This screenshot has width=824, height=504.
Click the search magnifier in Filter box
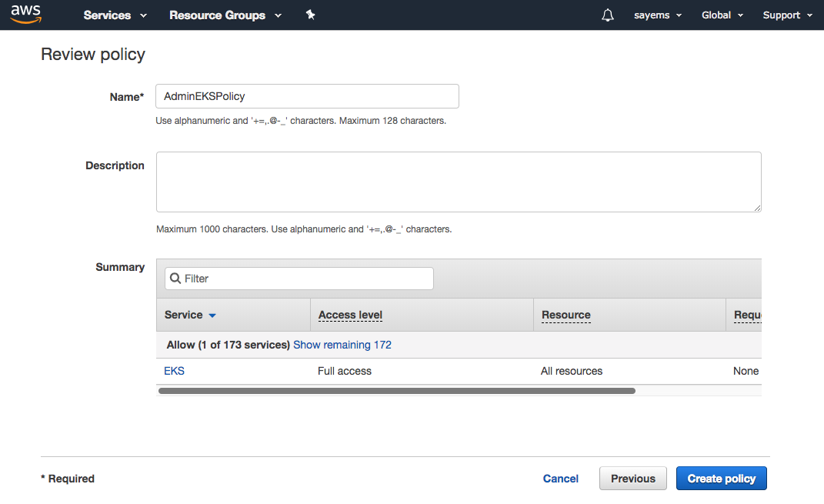click(175, 278)
